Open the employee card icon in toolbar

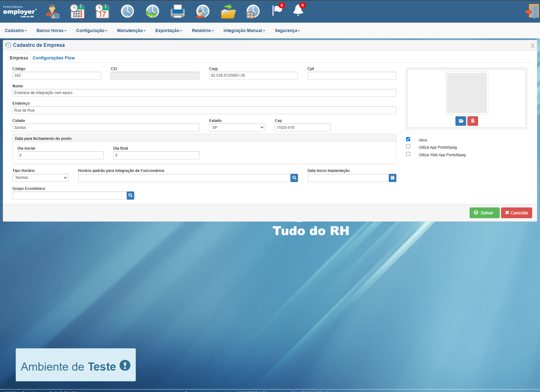pyautogui.click(x=52, y=11)
